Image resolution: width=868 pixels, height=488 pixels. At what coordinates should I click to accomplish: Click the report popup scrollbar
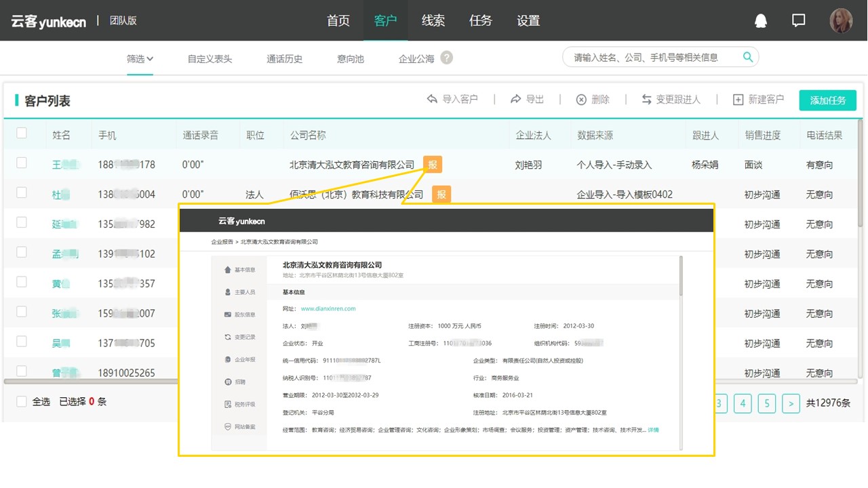681,276
